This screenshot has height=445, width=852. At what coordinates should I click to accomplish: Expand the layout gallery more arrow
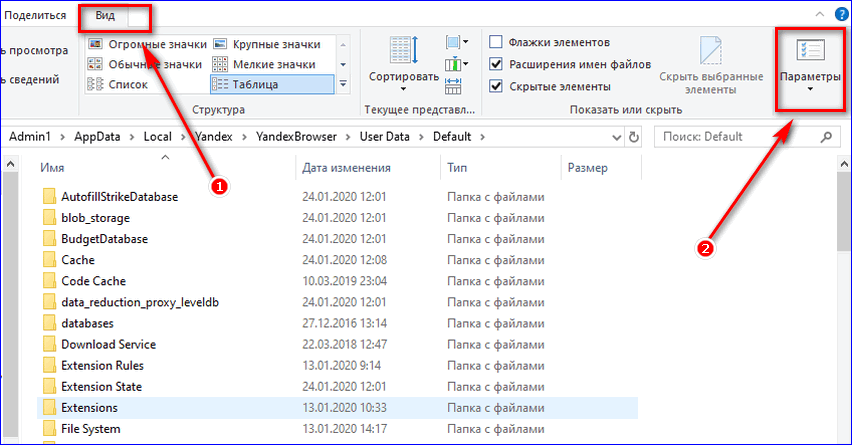[343, 85]
